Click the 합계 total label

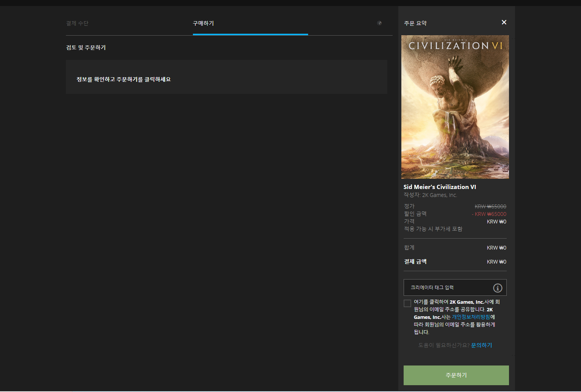pos(409,248)
